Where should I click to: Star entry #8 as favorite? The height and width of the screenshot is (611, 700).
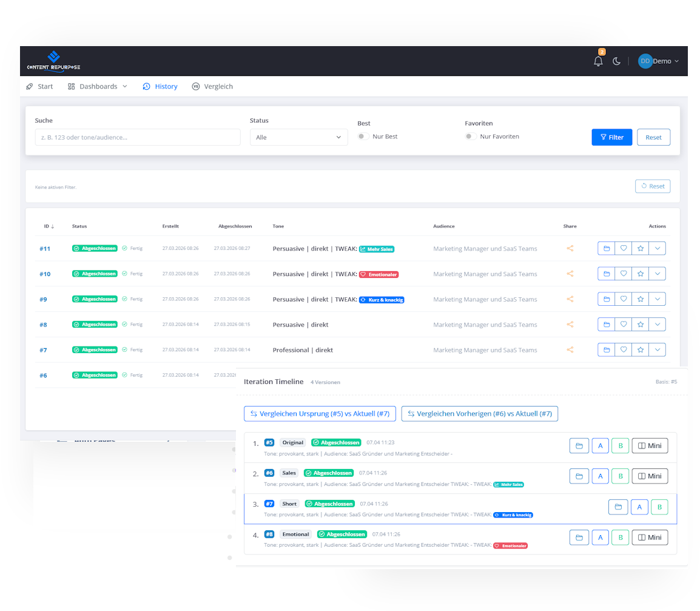640,325
